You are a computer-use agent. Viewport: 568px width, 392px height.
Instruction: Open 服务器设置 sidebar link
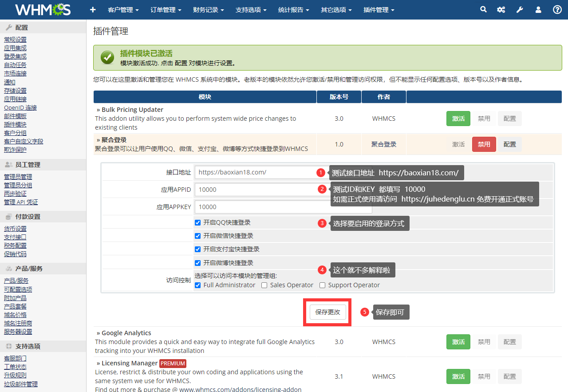pyautogui.click(x=18, y=332)
